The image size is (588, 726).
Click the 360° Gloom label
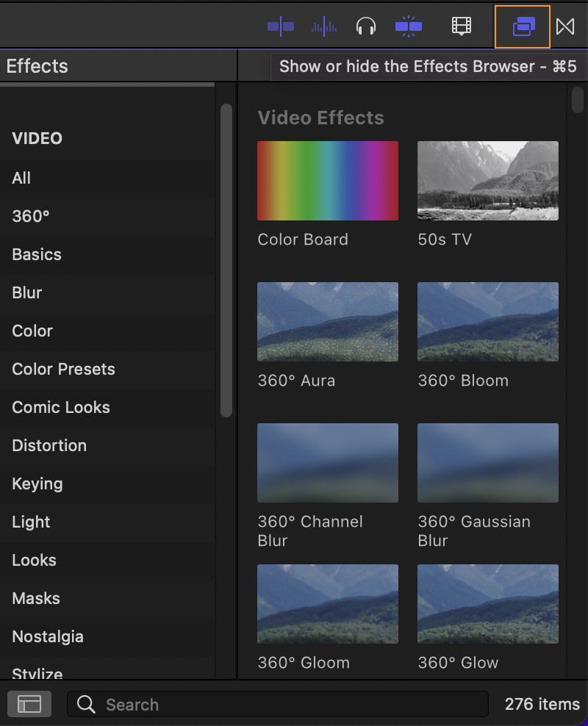pos(304,663)
